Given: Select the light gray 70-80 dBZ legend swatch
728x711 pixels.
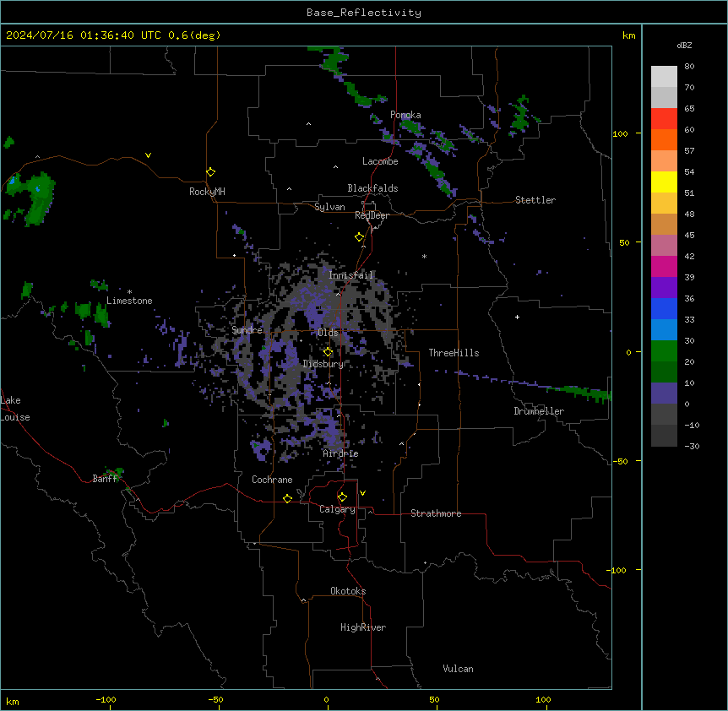Looking at the screenshot, I should [x=664, y=76].
